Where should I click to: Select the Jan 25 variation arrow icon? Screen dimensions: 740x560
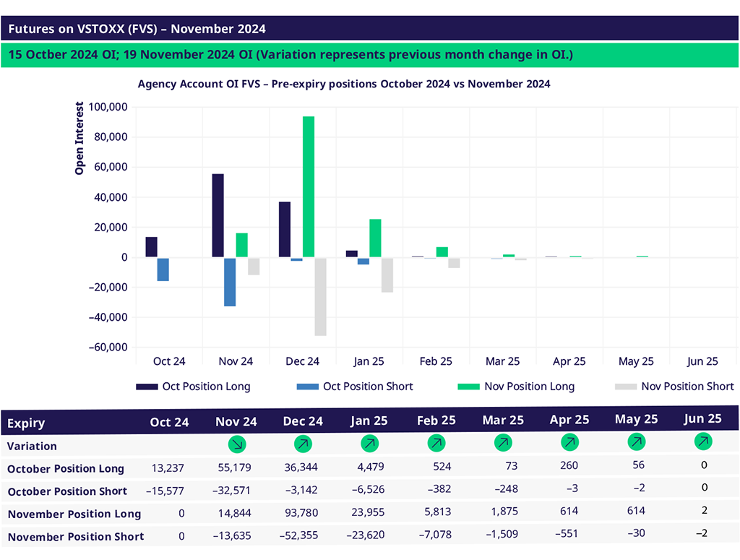[x=369, y=443]
